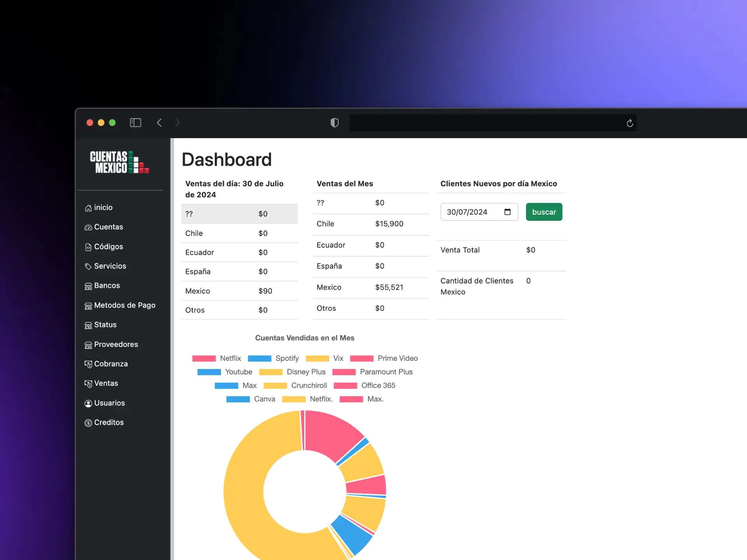Viewport: 747px width, 560px height.
Task: Open the Metodos de Pago menu item
Action: click(120, 306)
